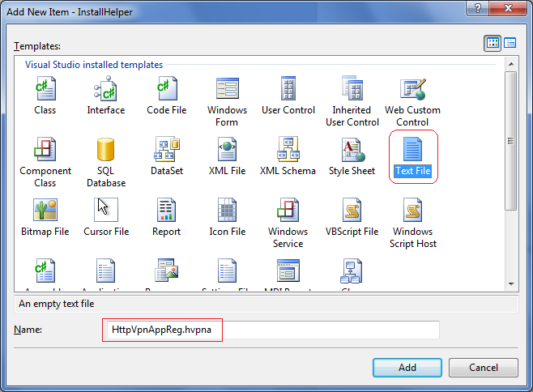Click the Name input field

pos(273,330)
